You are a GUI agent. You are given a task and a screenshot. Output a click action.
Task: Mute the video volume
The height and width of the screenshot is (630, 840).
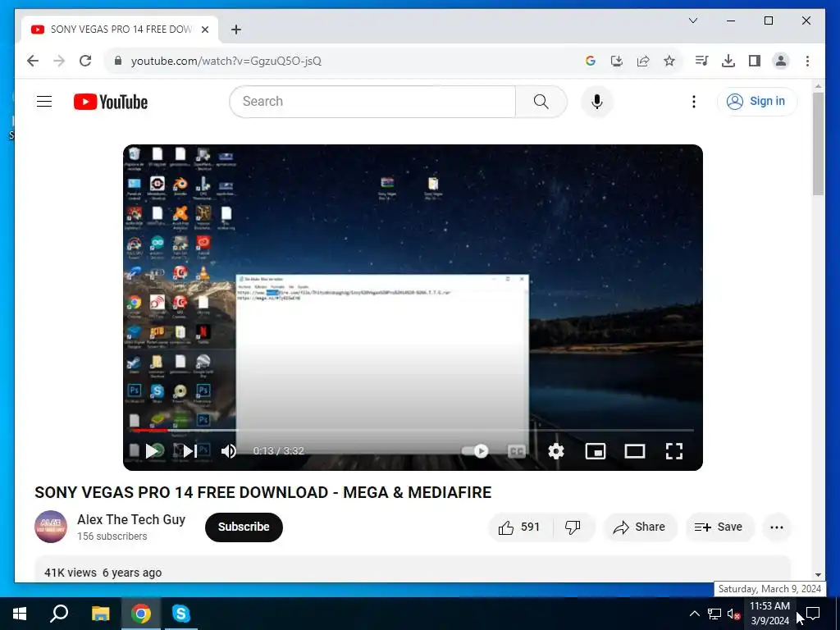[x=229, y=451]
